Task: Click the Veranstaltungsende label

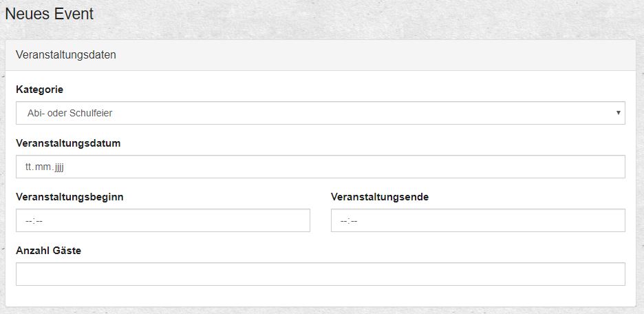Action: pos(380,197)
